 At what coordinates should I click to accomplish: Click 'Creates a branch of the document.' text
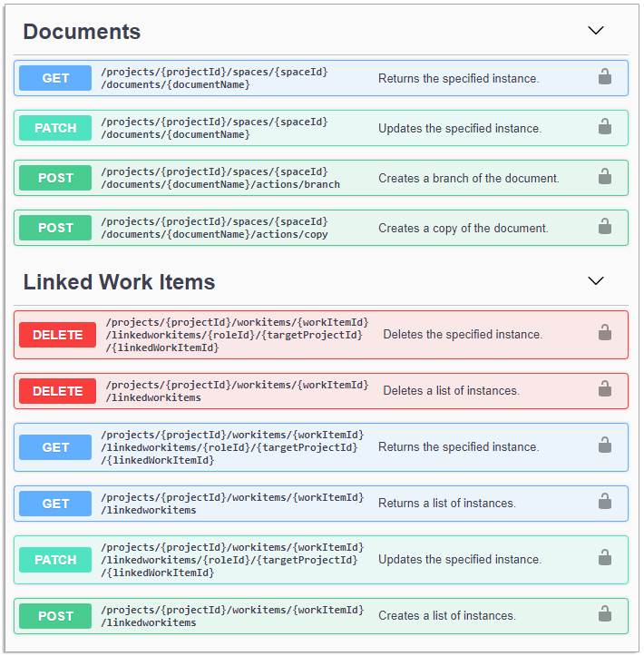(x=469, y=178)
